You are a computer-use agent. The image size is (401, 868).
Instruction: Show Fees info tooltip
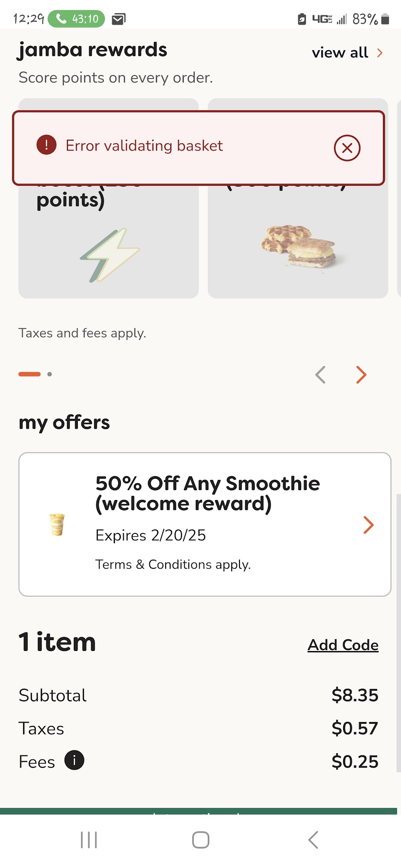(x=74, y=760)
